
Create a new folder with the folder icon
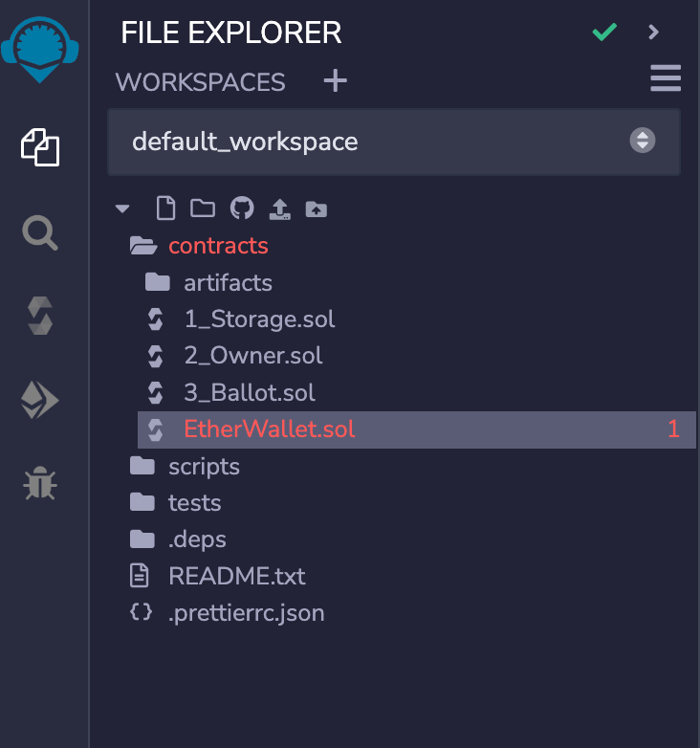(x=203, y=209)
